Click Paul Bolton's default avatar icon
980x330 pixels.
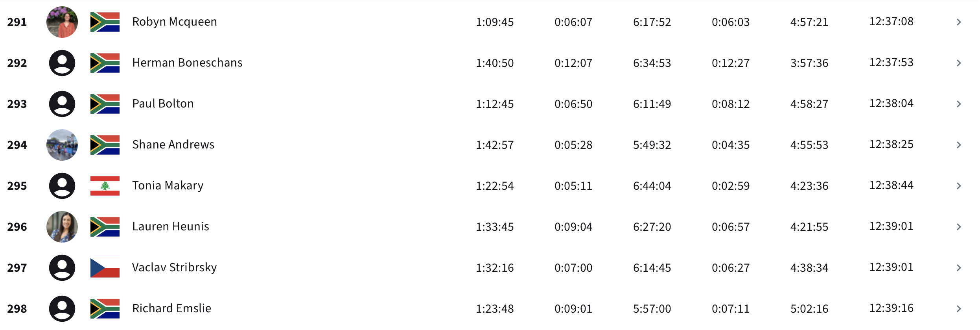(62, 104)
